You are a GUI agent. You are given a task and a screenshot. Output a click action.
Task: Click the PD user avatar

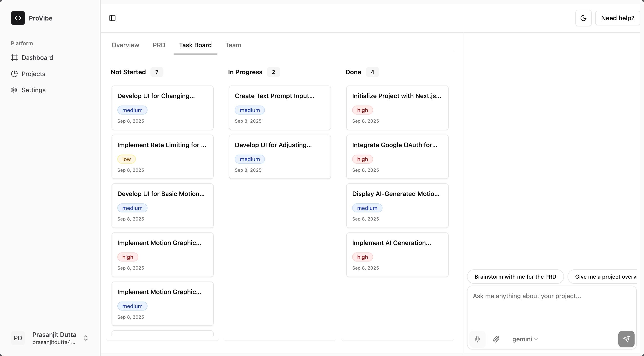tap(18, 338)
